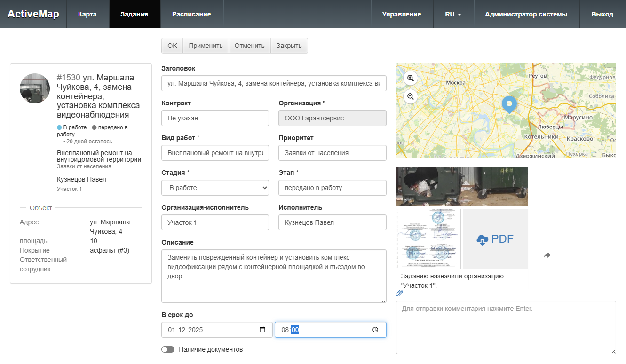The height and width of the screenshot is (364, 626).
Task: Switch to the Карта tab
Action: click(87, 14)
